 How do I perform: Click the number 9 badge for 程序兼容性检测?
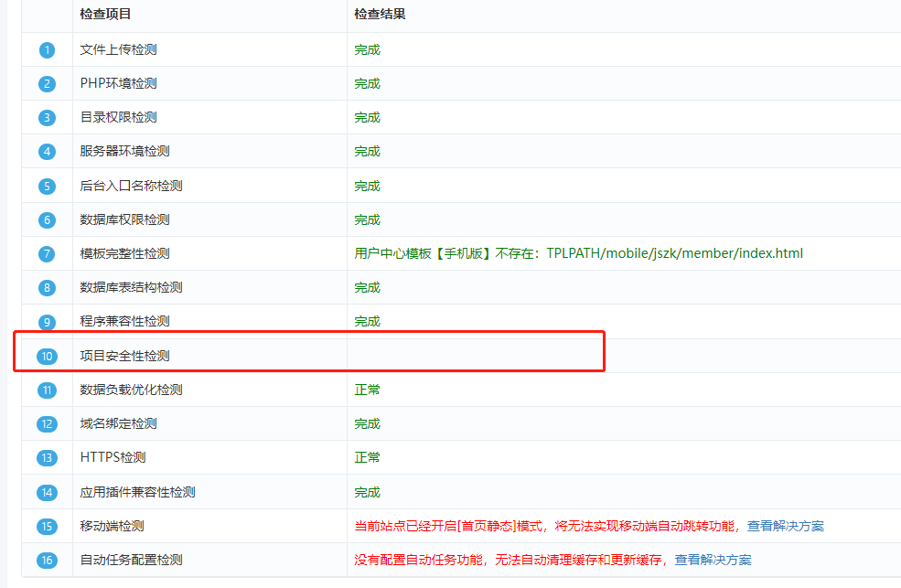[48, 322]
